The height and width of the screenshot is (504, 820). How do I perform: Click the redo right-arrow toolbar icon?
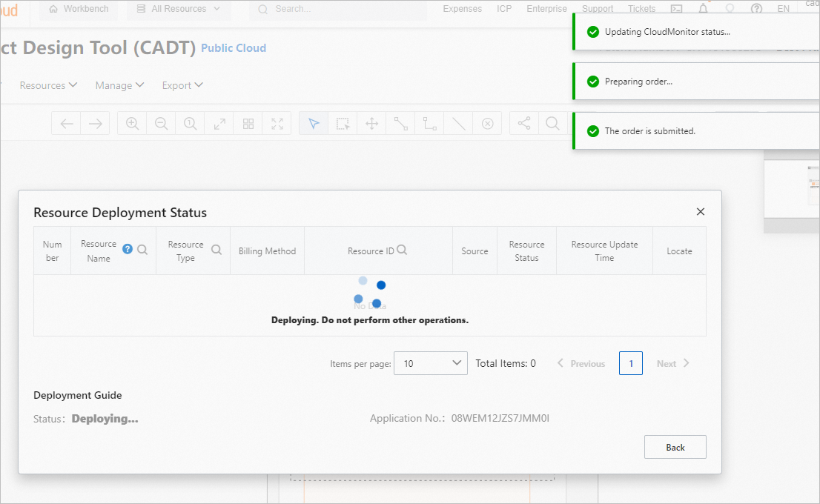(x=95, y=124)
